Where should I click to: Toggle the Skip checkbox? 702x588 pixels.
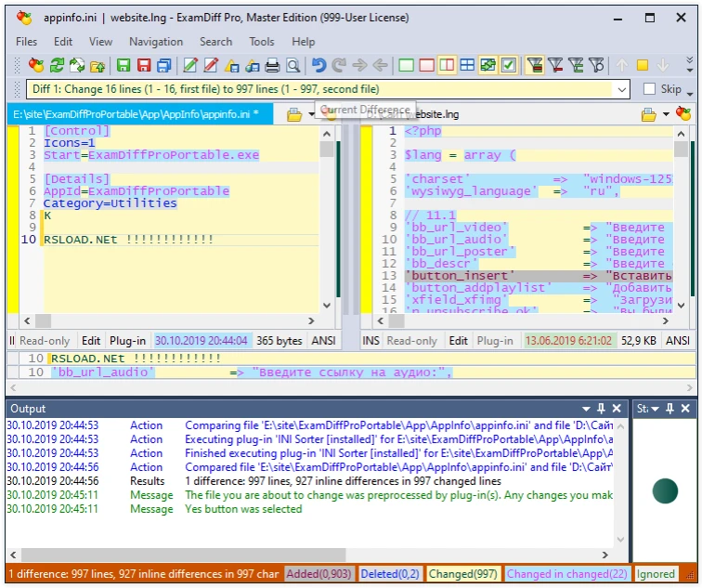tap(650, 90)
